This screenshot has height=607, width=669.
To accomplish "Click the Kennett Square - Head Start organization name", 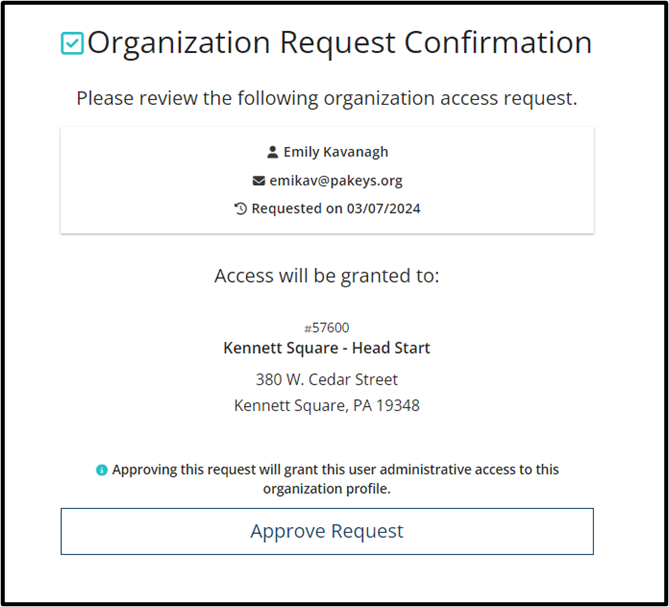I will point(326,348).
